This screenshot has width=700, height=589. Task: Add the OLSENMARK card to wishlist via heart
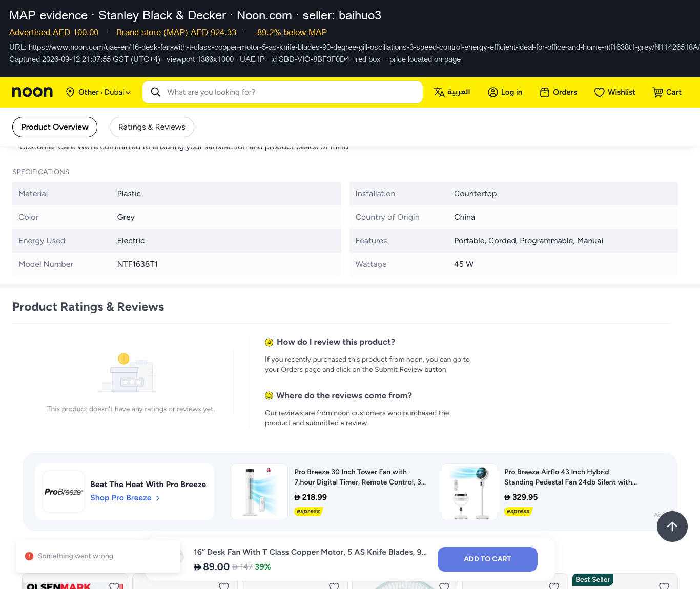tap(114, 585)
